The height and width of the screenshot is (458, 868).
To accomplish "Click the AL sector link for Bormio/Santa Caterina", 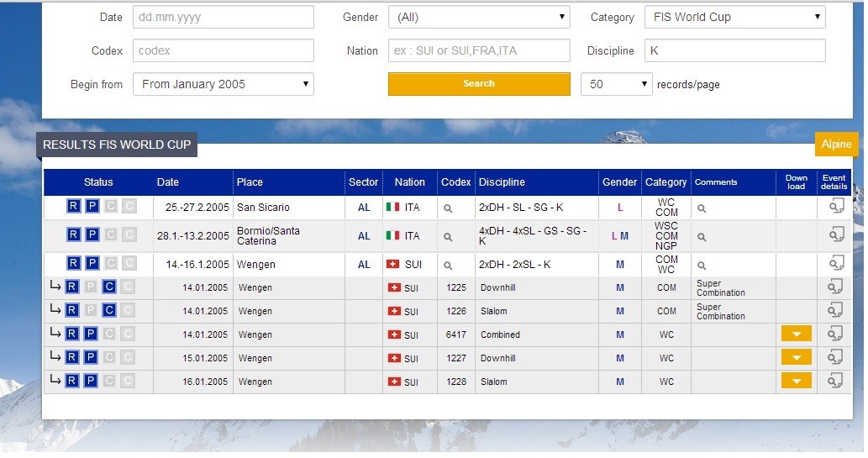I will pyautogui.click(x=364, y=235).
